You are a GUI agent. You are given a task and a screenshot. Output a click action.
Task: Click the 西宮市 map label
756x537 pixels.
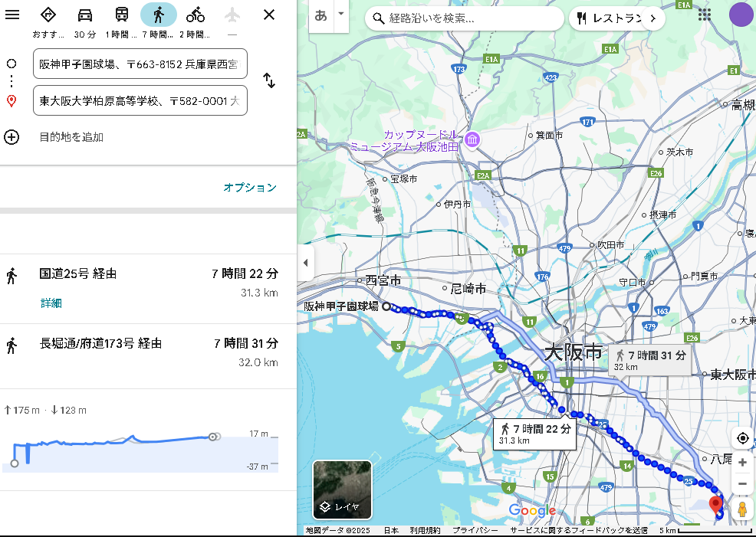(x=383, y=280)
